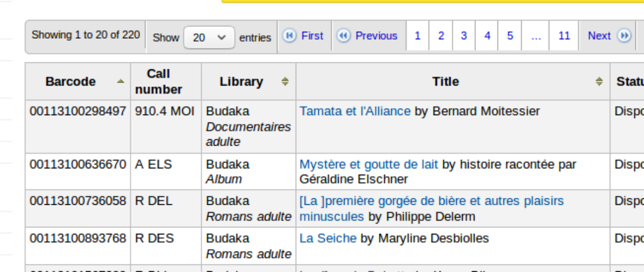Select page 1 in pagination
Image resolution: width=644 pixels, height=272 pixels.
tap(418, 36)
